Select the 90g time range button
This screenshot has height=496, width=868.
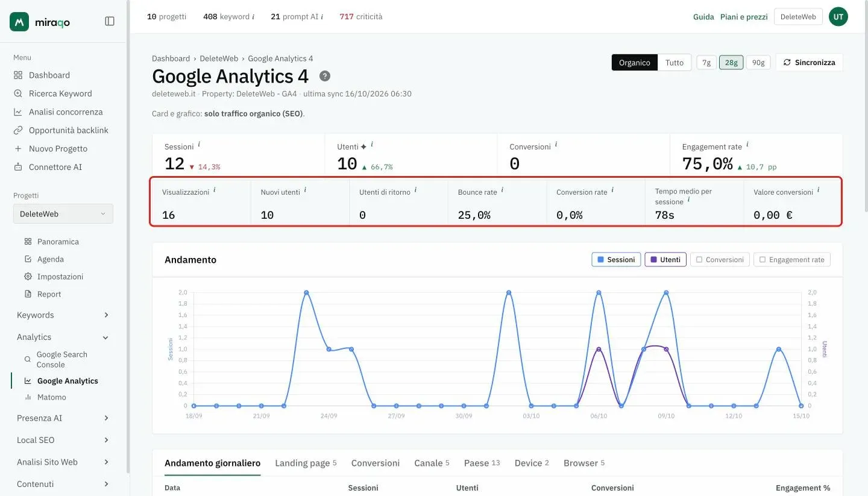point(758,63)
